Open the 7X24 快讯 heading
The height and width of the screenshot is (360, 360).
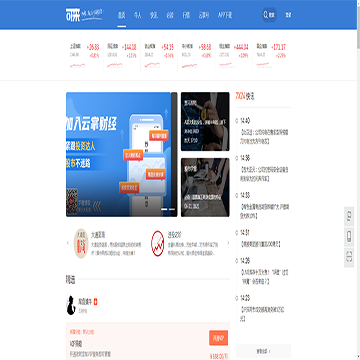[245, 96]
